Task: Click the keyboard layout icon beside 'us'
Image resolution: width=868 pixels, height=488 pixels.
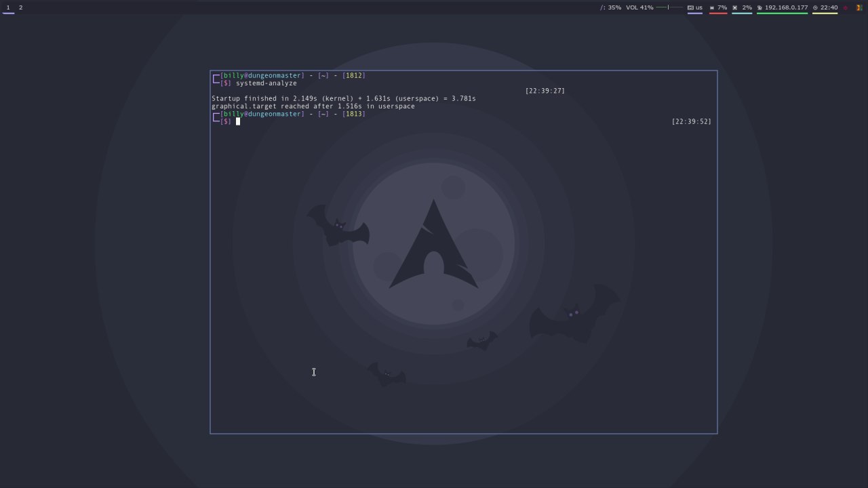Action: [690, 7]
